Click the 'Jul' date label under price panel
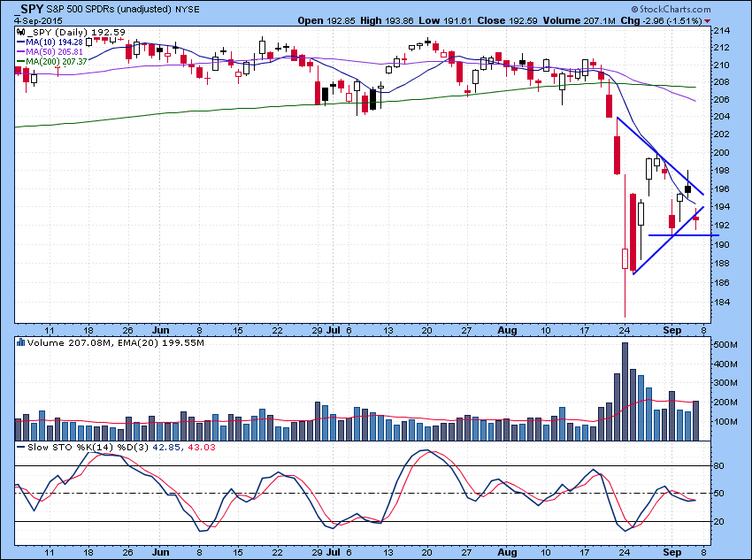This screenshot has width=752, height=560. pyautogui.click(x=334, y=330)
